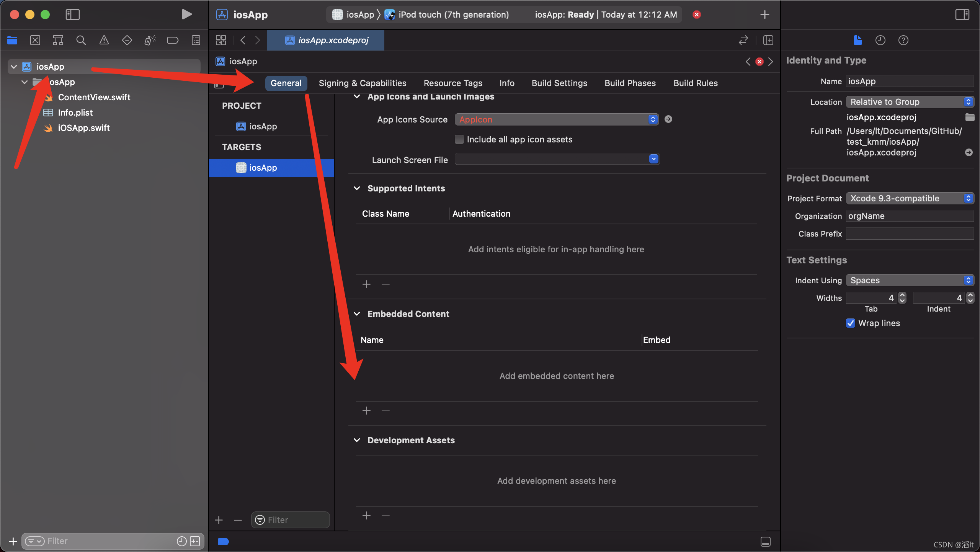
Task: Open the Quick Help inspector icon
Action: 903,40
